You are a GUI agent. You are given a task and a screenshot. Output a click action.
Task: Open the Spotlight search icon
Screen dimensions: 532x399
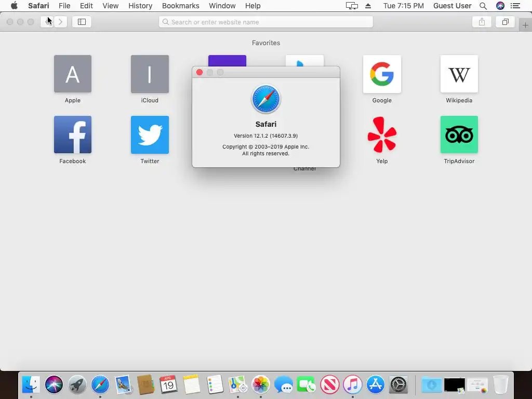click(483, 6)
